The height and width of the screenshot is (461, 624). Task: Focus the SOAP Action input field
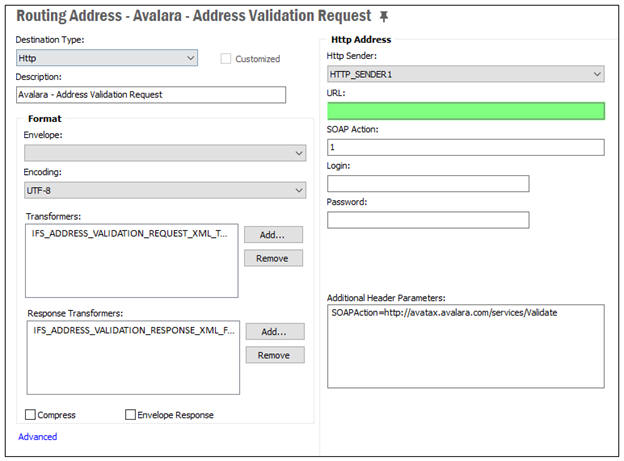tap(466, 147)
